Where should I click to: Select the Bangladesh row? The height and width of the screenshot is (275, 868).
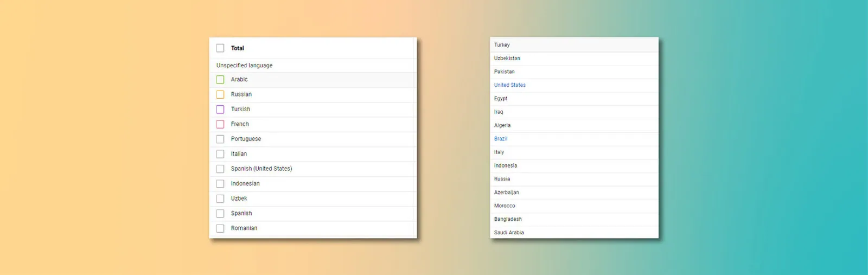click(x=574, y=219)
